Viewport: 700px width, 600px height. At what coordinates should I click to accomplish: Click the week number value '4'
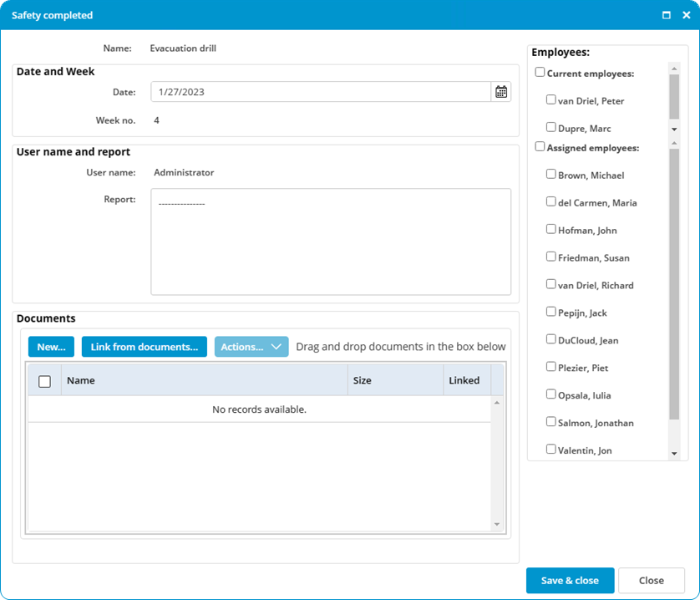point(157,120)
